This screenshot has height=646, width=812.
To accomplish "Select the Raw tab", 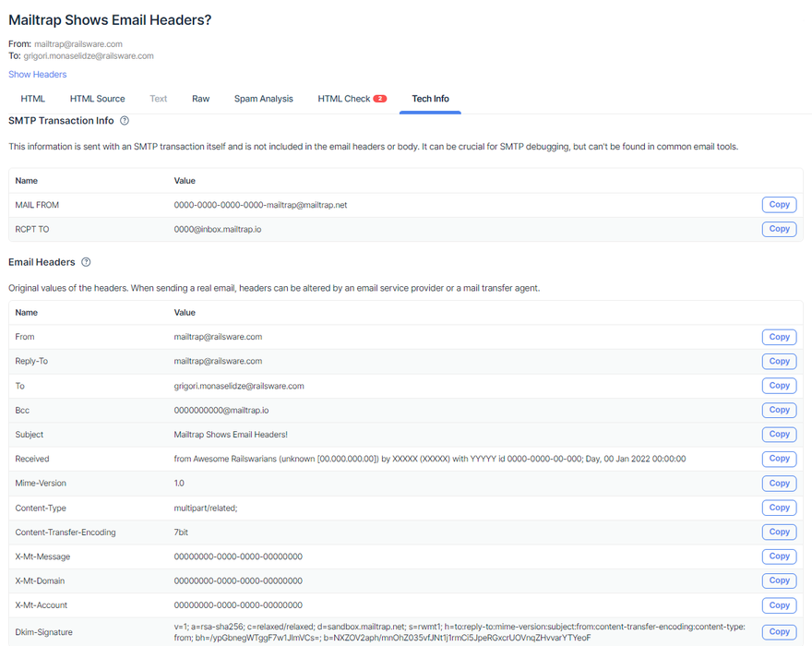I will pyautogui.click(x=200, y=99).
